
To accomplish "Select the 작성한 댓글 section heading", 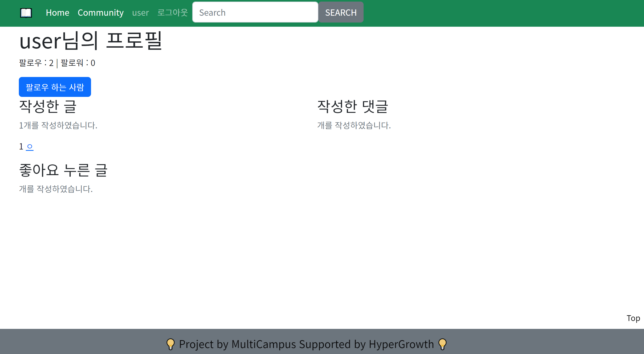I will (x=352, y=107).
